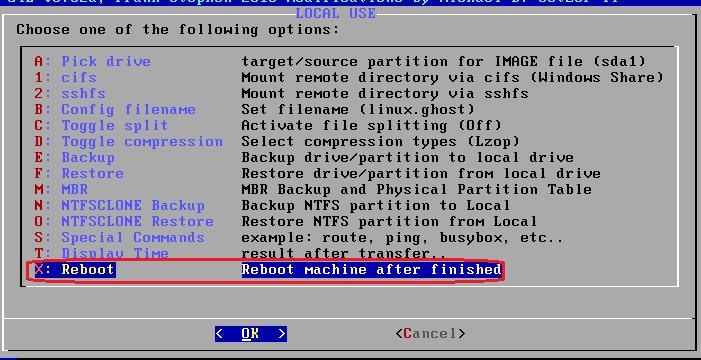Image resolution: width=701 pixels, height=360 pixels.
Task: Click the 'LOCAL USE' dialog title
Action: (x=336, y=13)
